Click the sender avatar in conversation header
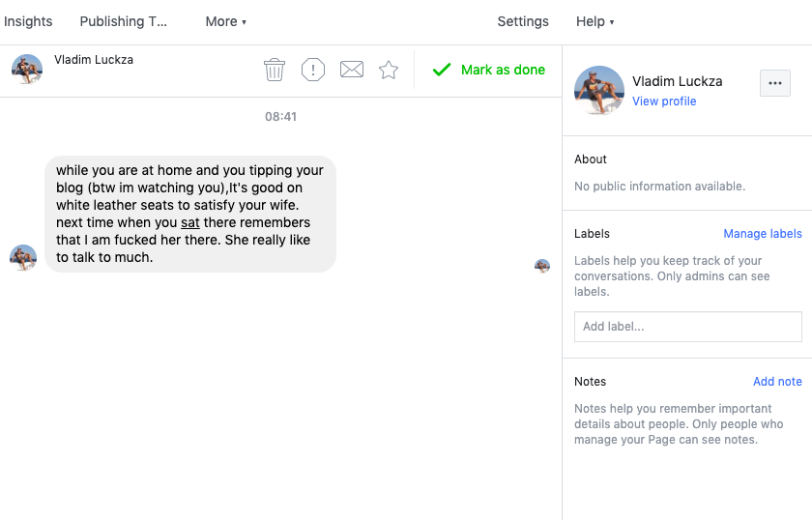This screenshot has width=812, height=520. [27, 70]
